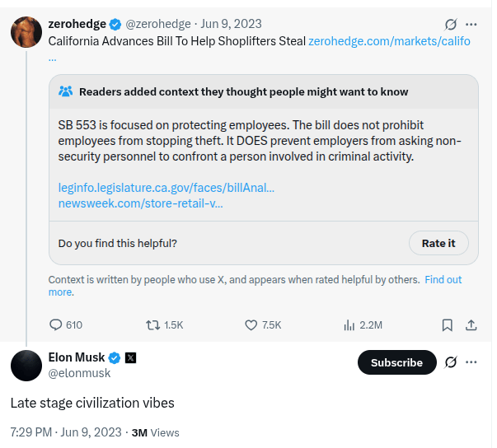This screenshot has width=497, height=448.
Task: Click the Find out more link
Action: (x=443, y=280)
